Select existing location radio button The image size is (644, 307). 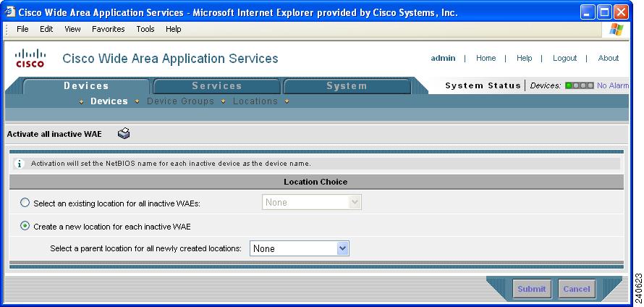pyautogui.click(x=25, y=203)
